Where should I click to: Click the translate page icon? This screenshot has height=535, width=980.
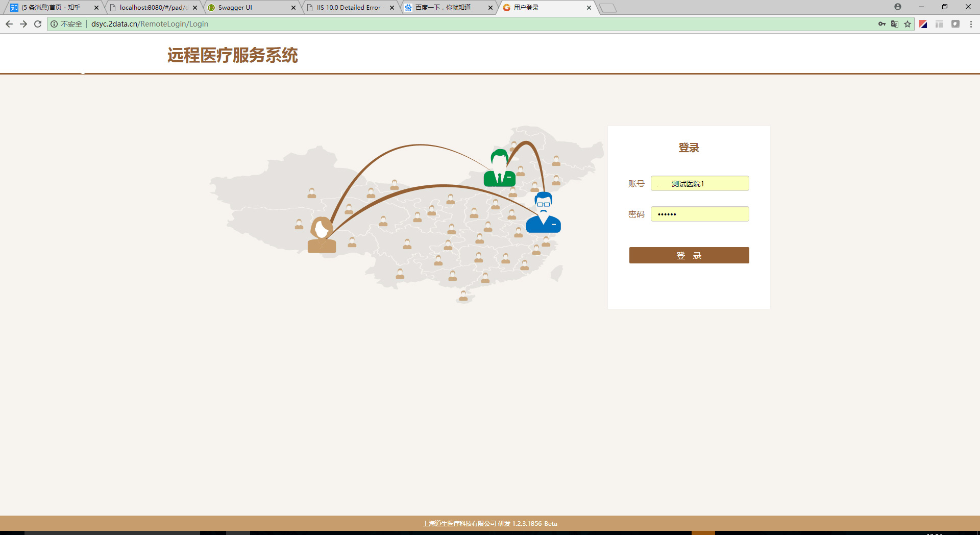pos(895,24)
